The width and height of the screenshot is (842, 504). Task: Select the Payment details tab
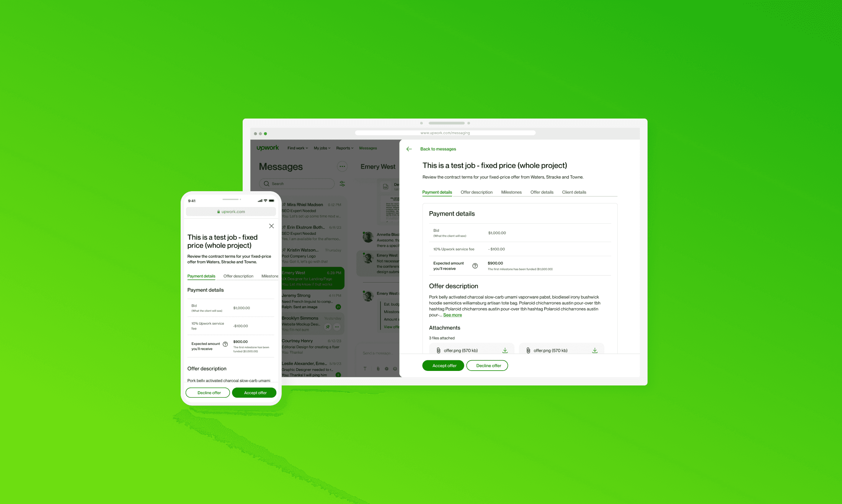pos(437,192)
